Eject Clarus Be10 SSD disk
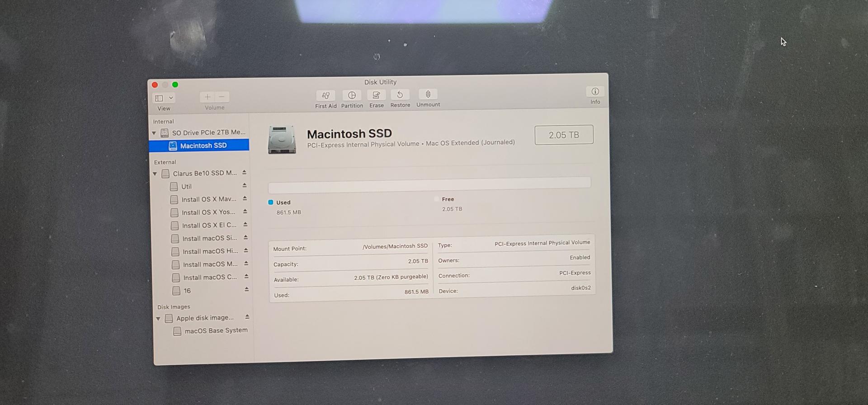 click(x=244, y=172)
